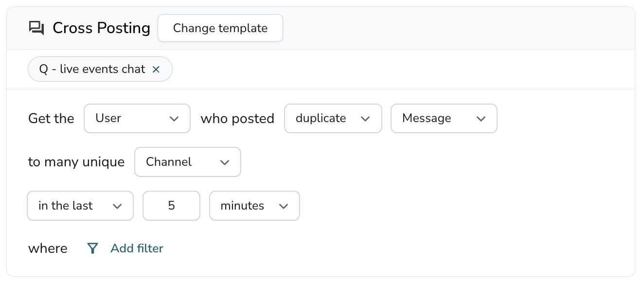Screen dimensions: 644x282
Task: Click the chevron on the Channel dropdown
Action: click(x=225, y=162)
